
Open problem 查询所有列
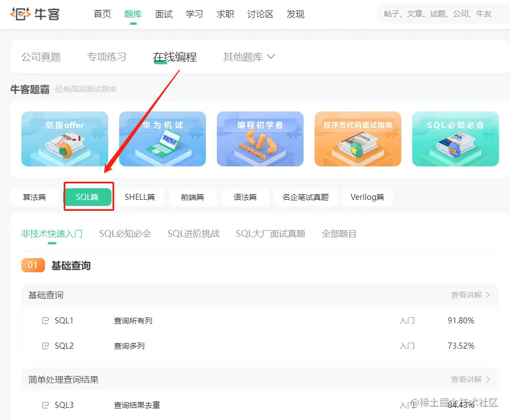point(133,321)
